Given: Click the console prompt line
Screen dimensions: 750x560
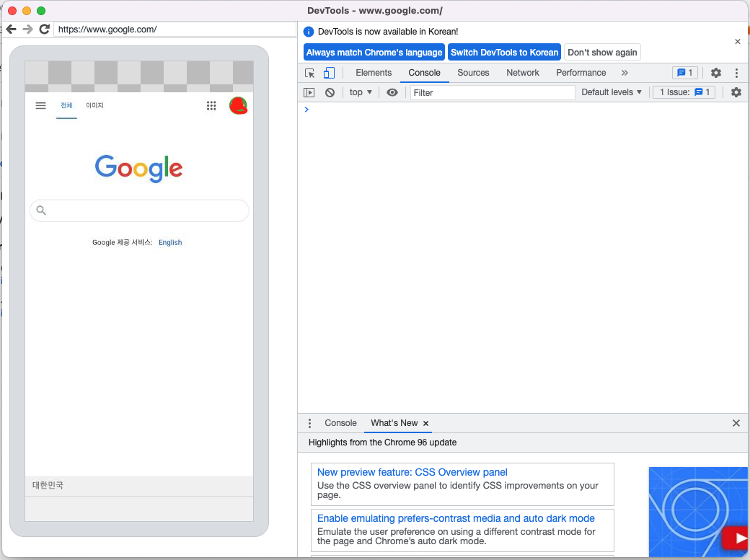Looking at the screenshot, I should click(x=524, y=110).
